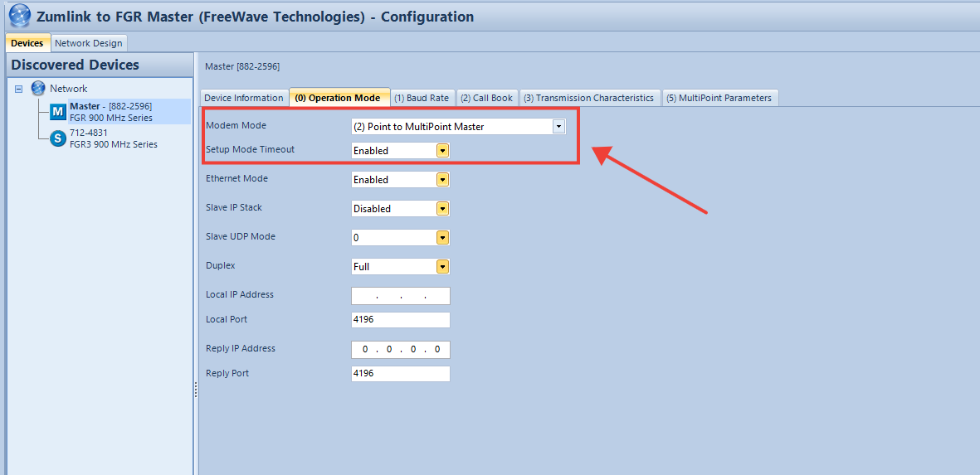
Task: Collapse the Network tree node
Action: pyautogui.click(x=19, y=89)
